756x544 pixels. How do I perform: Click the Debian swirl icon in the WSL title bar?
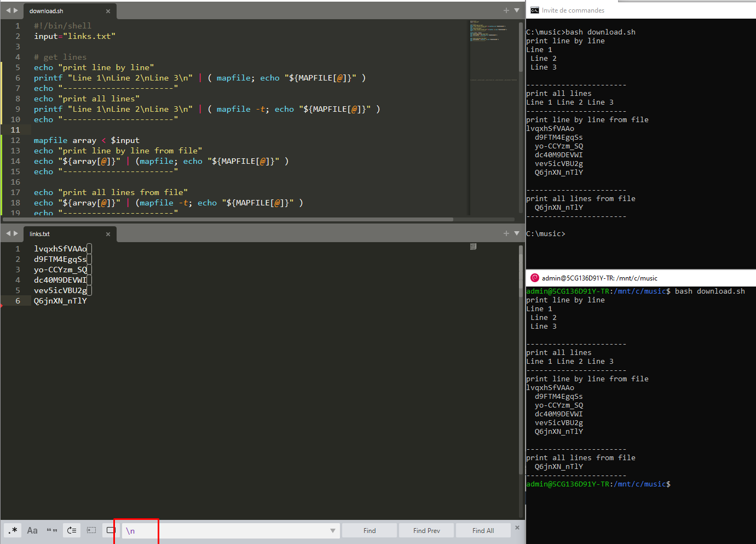[x=535, y=278]
